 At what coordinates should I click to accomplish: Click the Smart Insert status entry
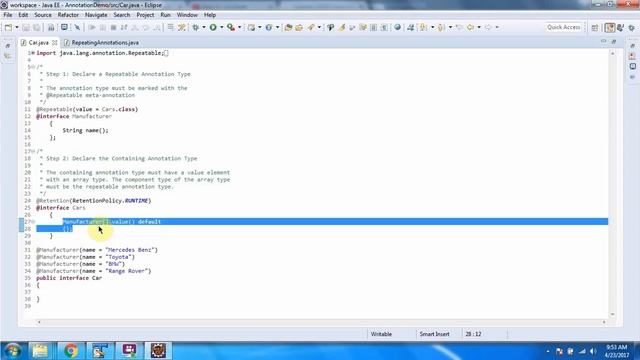pyautogui.click(x=434, y=334)
